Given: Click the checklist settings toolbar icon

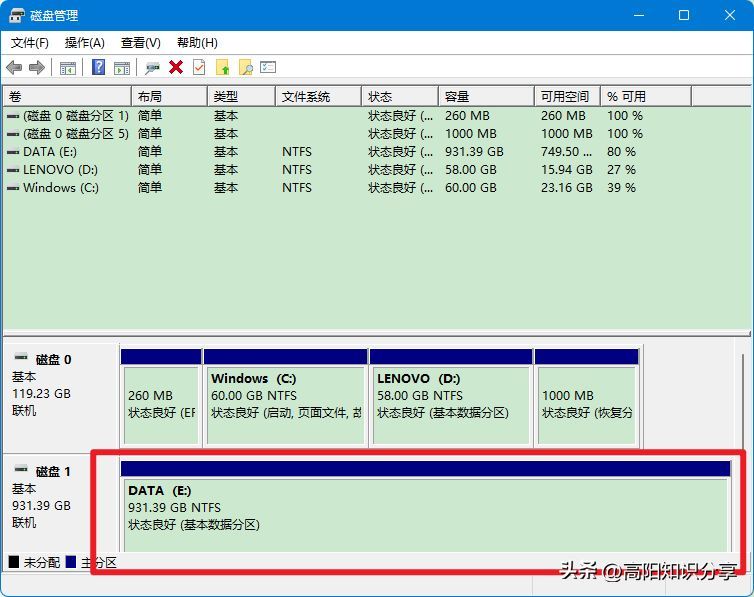Looking at the screenshot, I should click(268, 67).
